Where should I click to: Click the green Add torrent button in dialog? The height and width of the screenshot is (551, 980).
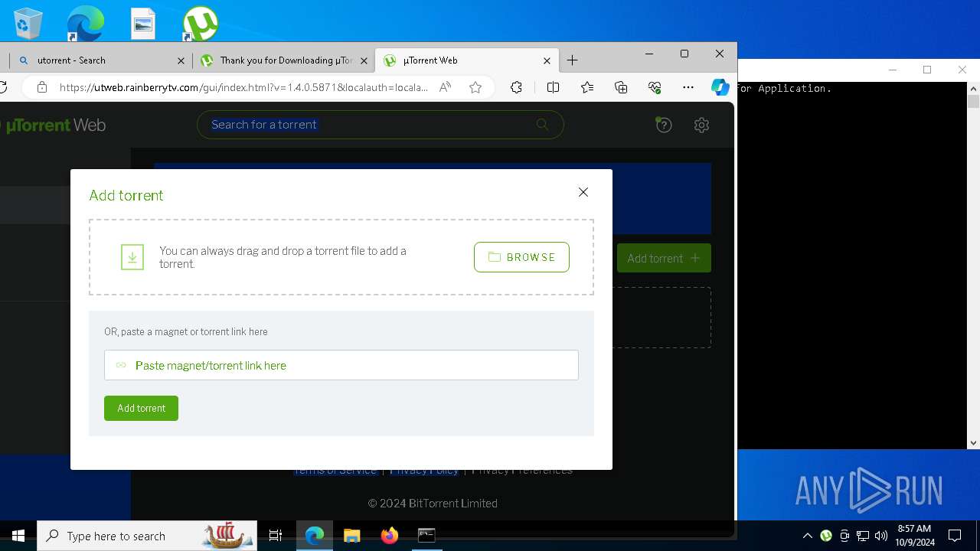[141, 408]
